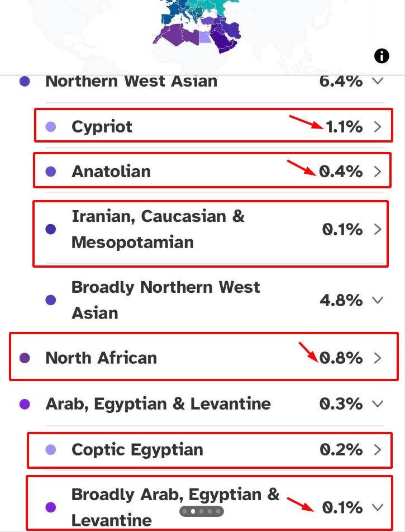Expand Broadly Arab, Egyptian & Levantine chevron
The width and height of the screenshot is (405, 532).
tap(378, 507)
